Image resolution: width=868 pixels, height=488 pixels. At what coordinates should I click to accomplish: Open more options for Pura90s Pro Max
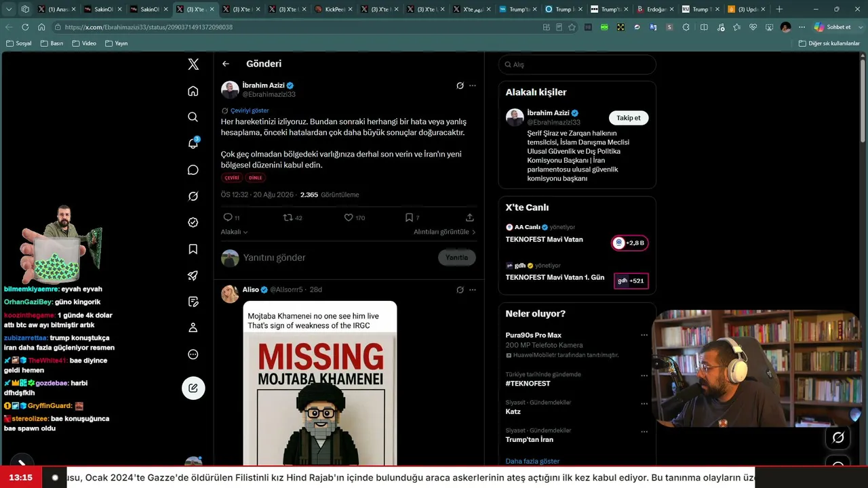644,335
